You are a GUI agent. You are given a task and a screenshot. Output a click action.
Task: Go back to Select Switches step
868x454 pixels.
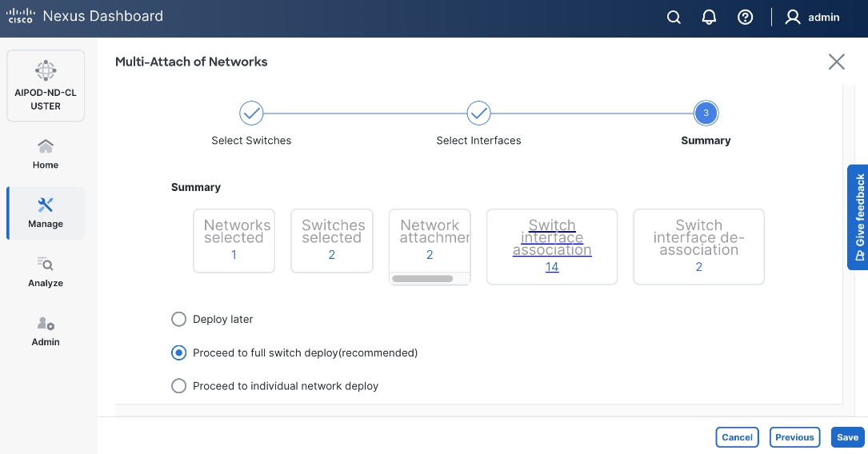[x=251, y=113]
